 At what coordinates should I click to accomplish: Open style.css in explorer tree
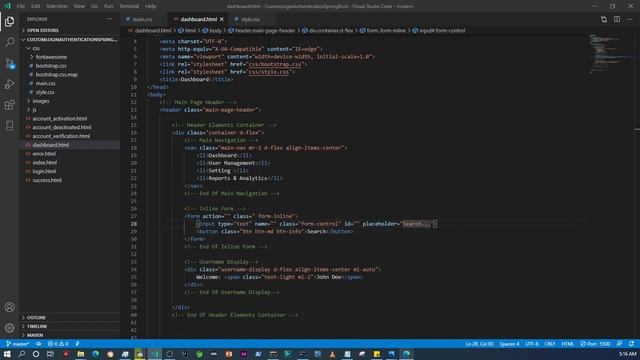tap(45, 92)
